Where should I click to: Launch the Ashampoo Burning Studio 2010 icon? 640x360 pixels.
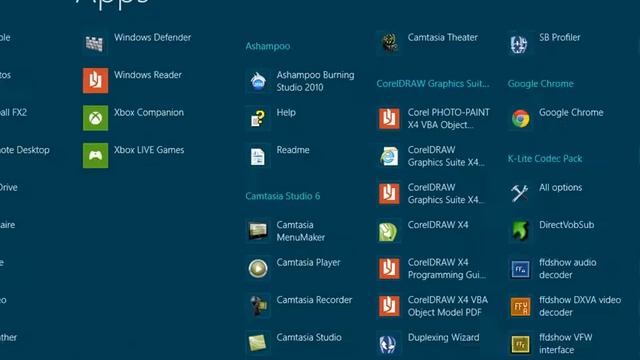(258, 81)
